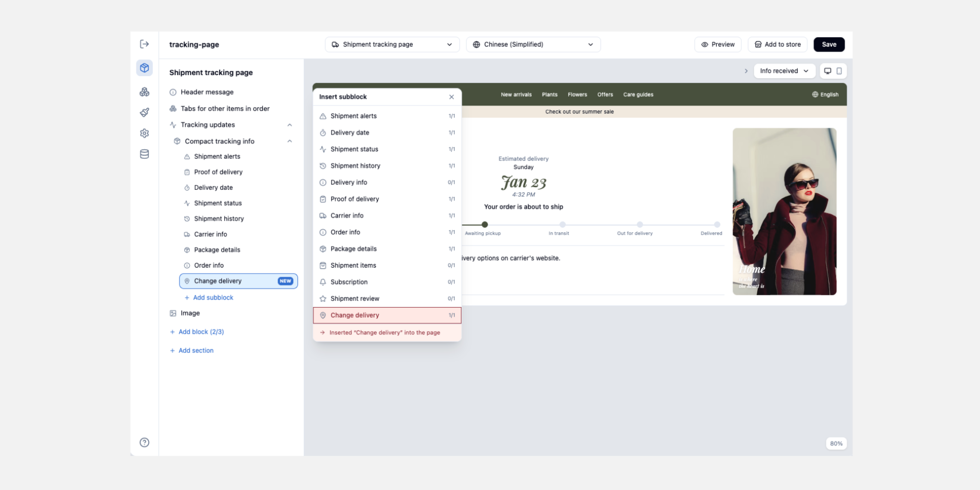
Task: Select the blocks cluster icon in sidebar
Action: (x=144, y=92)
